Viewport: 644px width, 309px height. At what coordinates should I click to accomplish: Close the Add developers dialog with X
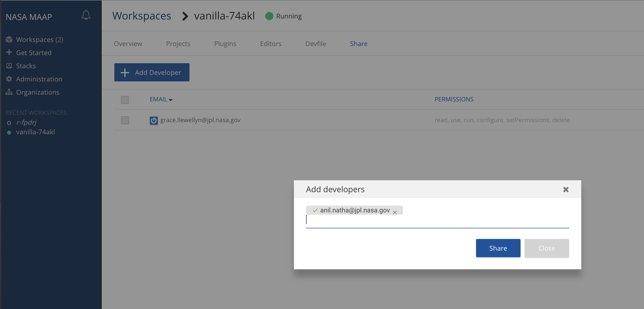click(566, 189)
